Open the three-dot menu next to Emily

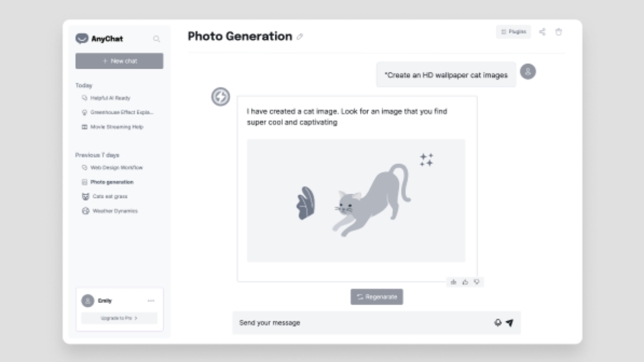pyautogui.click(x=151, y=301)
